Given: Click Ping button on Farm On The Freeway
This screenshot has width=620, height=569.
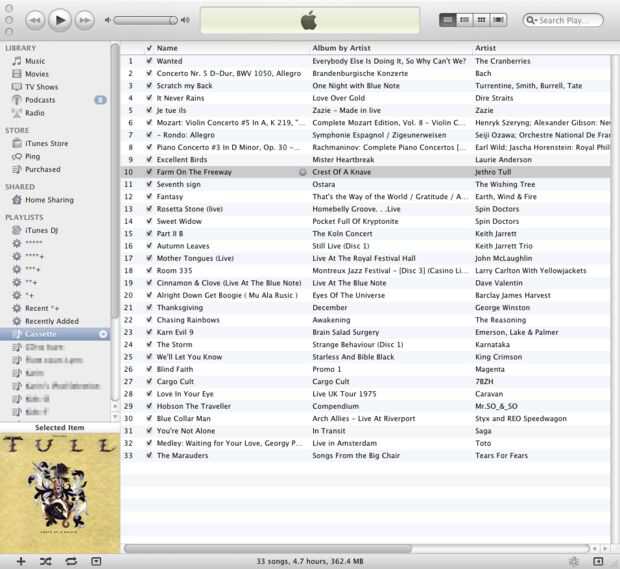Looking at the screenshot, I should click(302, 172).
